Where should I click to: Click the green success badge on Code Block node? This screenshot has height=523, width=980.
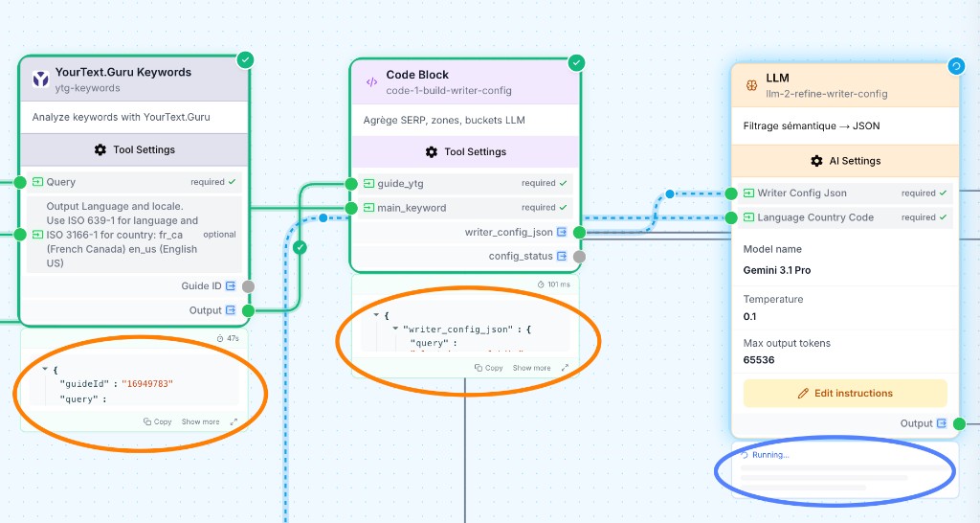point(576,62)
